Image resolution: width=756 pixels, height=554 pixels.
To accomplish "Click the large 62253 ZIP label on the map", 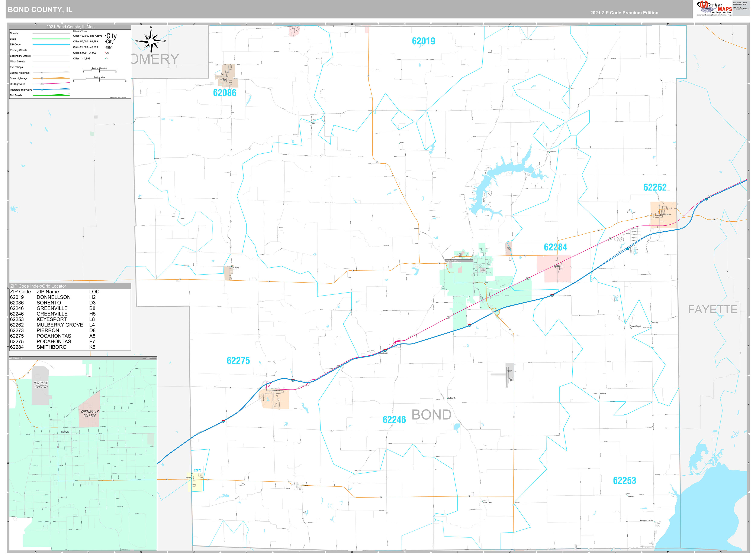I will [x=624, y=480].
